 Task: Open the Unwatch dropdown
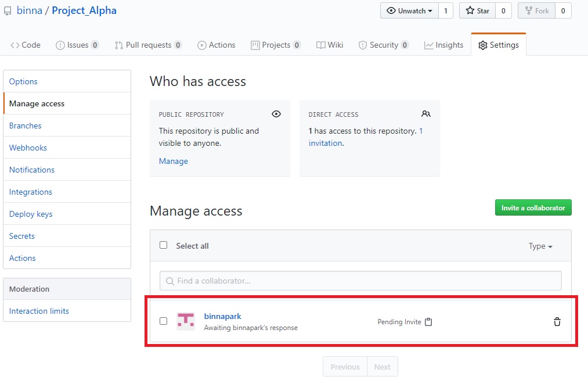point(409,11)
